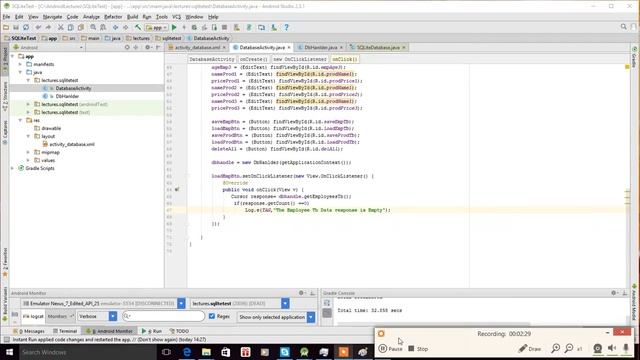Click the AVD Manager toolbar icon

[x=261, y=27]
